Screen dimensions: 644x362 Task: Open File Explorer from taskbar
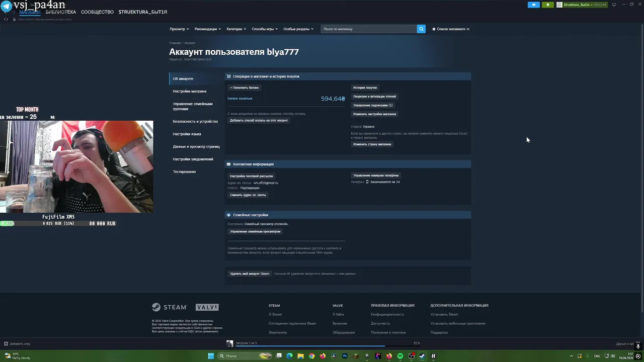[300, 356]
